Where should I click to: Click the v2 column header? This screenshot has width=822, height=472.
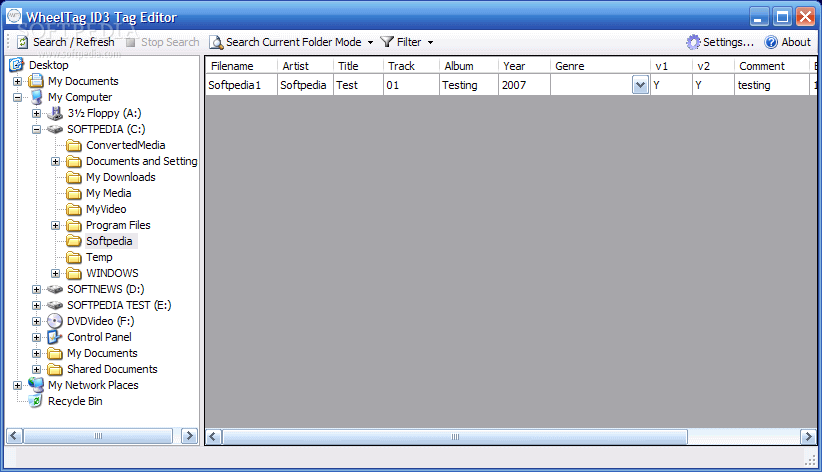pos(713,66)
